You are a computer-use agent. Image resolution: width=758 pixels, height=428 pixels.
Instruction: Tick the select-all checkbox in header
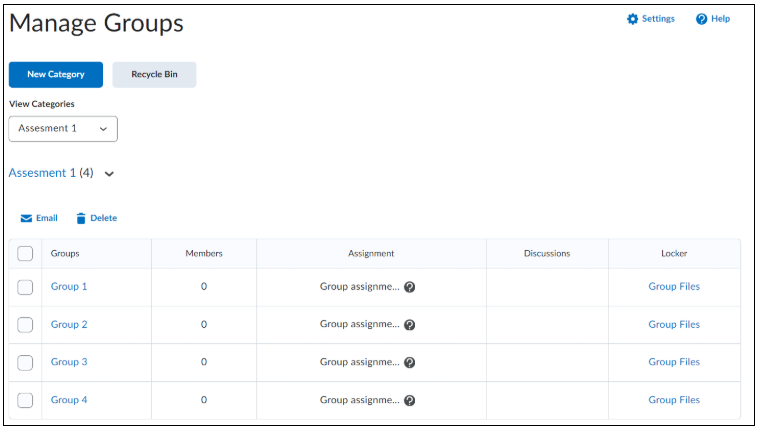tap(25, 253)
